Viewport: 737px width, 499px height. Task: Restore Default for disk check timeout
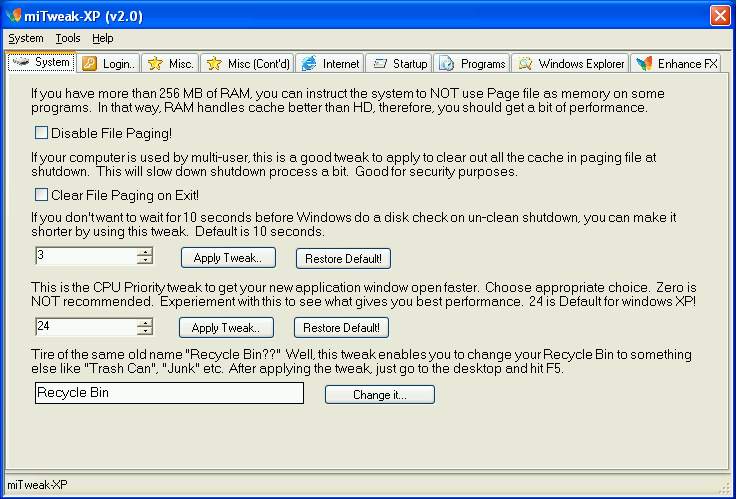tap(344, 258)
